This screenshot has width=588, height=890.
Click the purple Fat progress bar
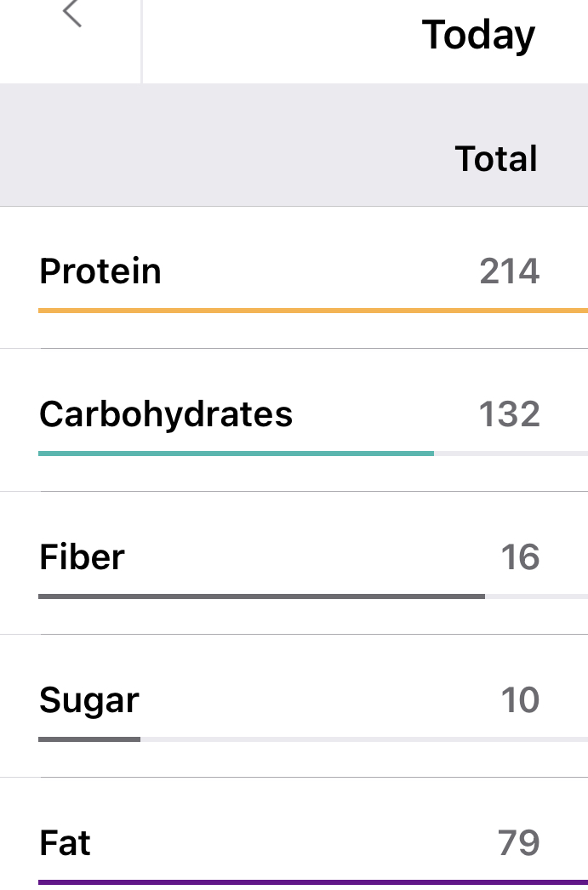(312, 882)
